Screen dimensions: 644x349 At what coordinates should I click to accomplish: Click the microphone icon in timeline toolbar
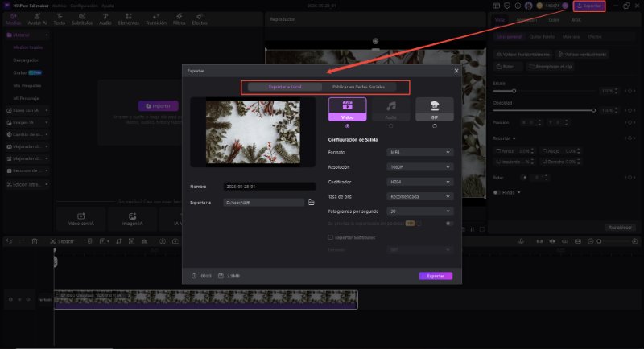[521, 241]
